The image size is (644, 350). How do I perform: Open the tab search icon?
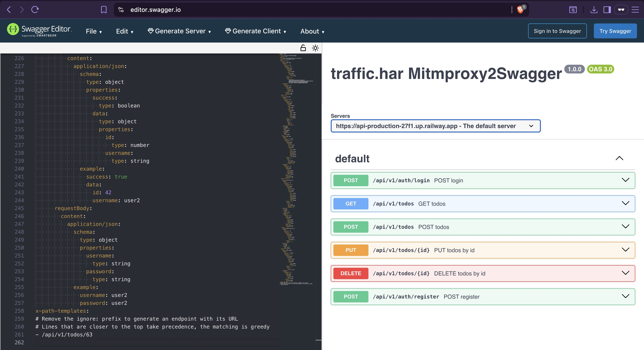click(x=573, y=10)
